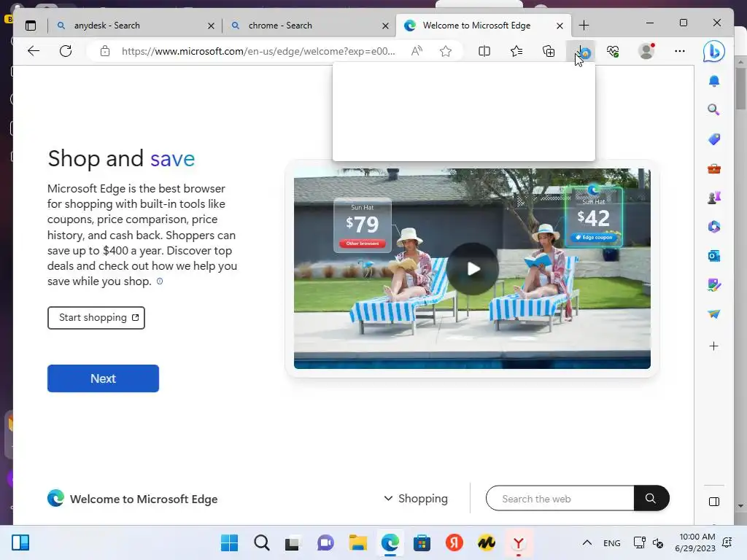Image resolution: width=747 pixels, height=560 pixels.
Task: Open File Explorer on taskbar
Action: pyautogui.click(x=357, y=542)
